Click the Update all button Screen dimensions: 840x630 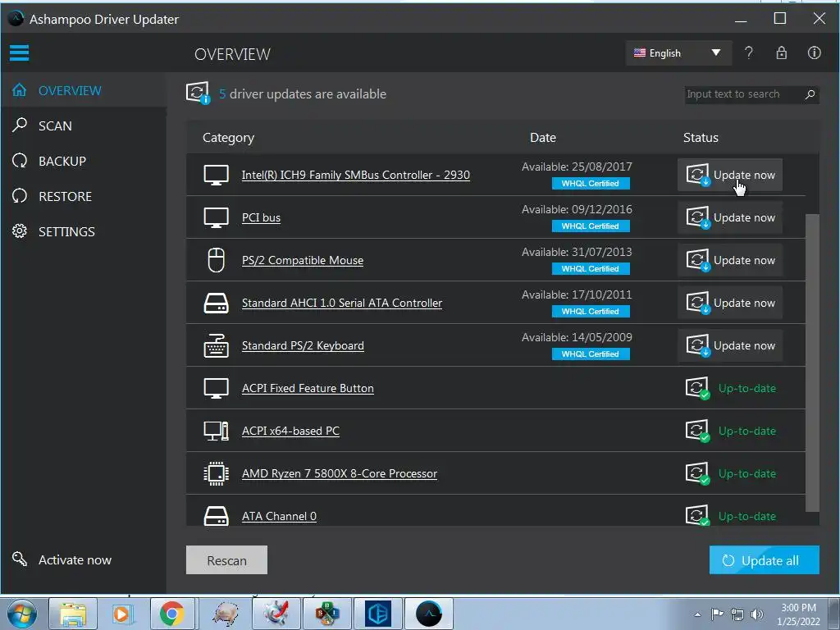[x=764, y=560]
